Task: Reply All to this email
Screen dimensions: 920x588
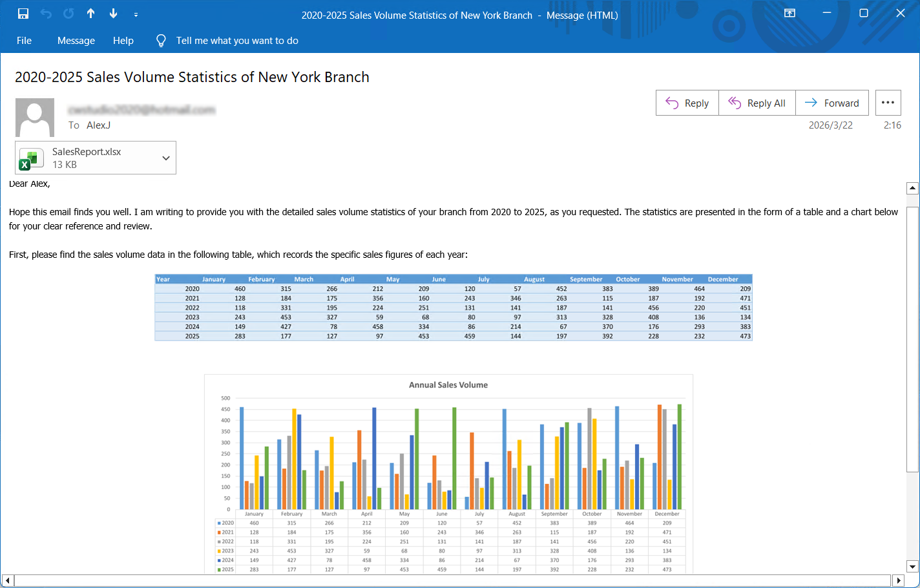Action: 757,102
